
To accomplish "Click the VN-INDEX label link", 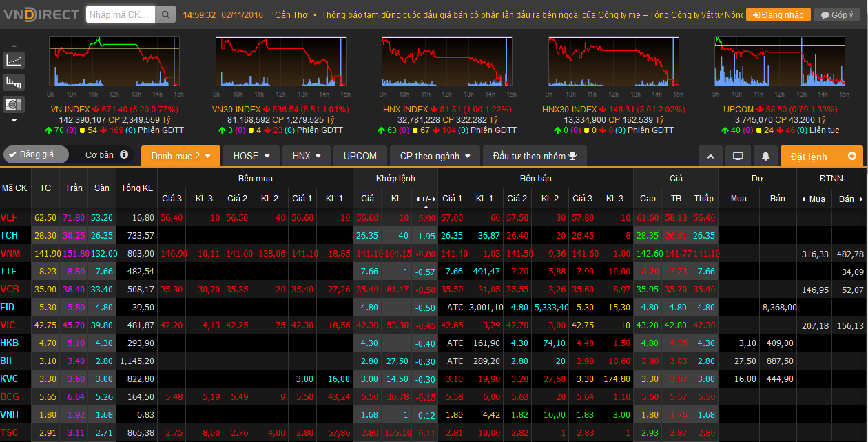I will pos(70,109).
